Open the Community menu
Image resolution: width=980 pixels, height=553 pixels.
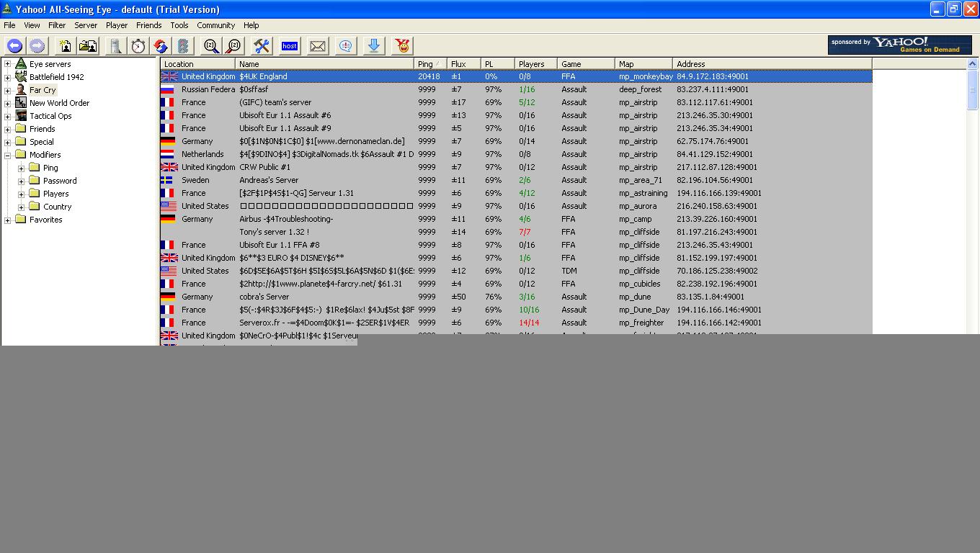pyautogui.click(x=215, y=25)
